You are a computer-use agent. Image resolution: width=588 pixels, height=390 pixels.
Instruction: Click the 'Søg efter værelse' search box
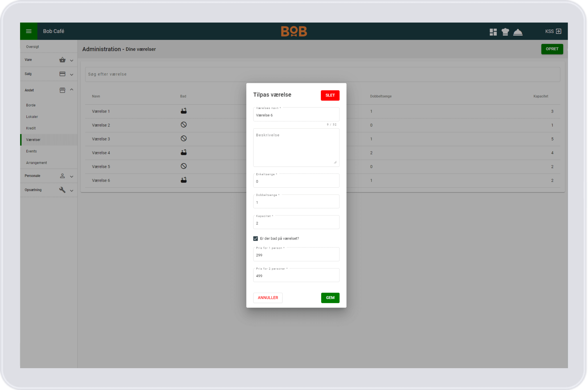(323, 74)
